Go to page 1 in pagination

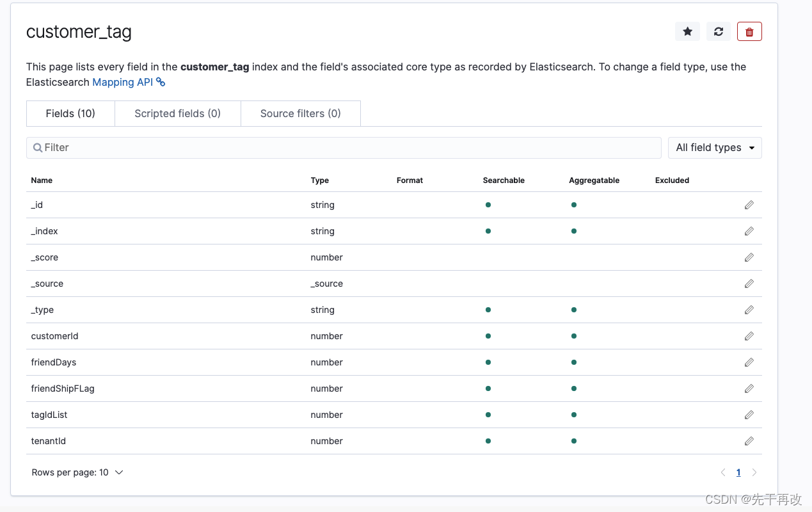pyautogui.click(x=738, y=472)
